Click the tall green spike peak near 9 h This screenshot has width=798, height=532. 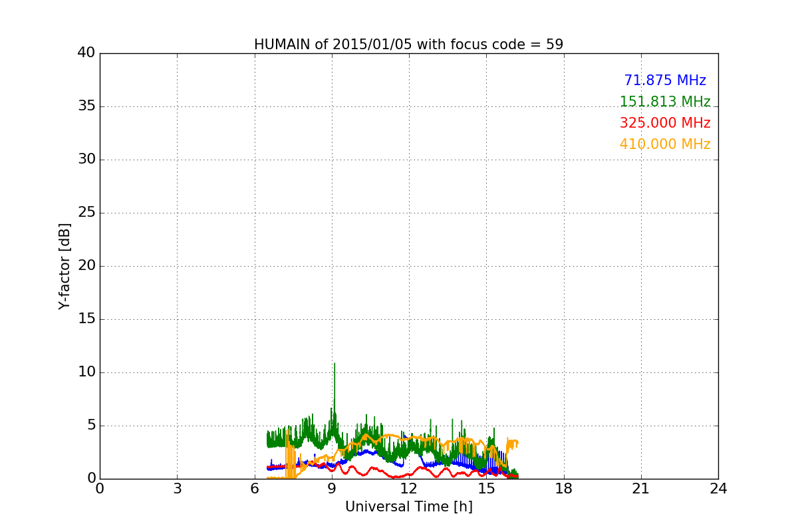334,364
